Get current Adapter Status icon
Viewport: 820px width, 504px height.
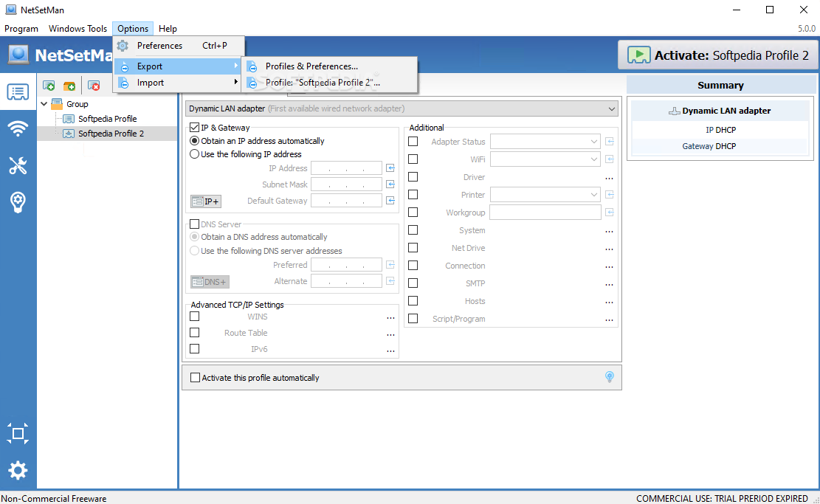pyautogui.click(x=609, y=141)
